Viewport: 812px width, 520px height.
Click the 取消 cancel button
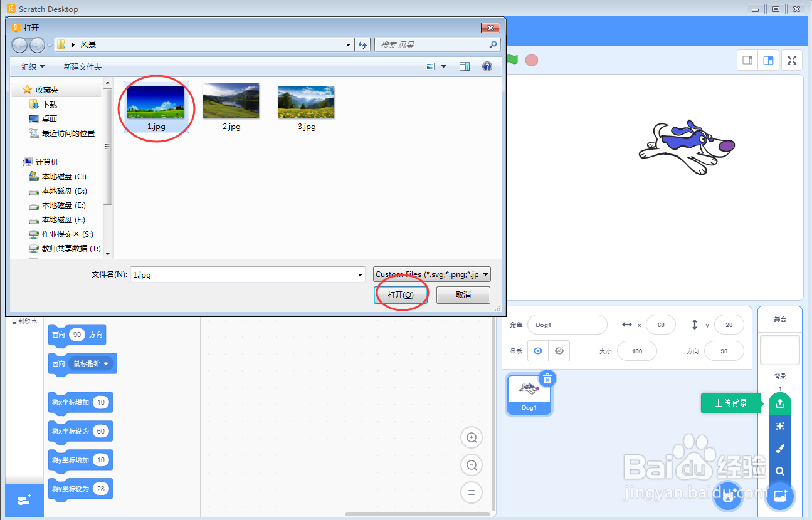pos(463,295)
